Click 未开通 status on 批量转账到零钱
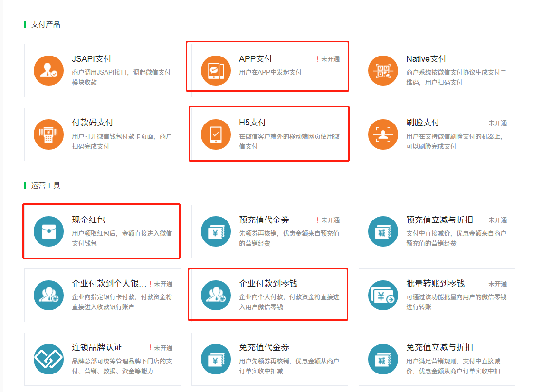 click(495, 284)
